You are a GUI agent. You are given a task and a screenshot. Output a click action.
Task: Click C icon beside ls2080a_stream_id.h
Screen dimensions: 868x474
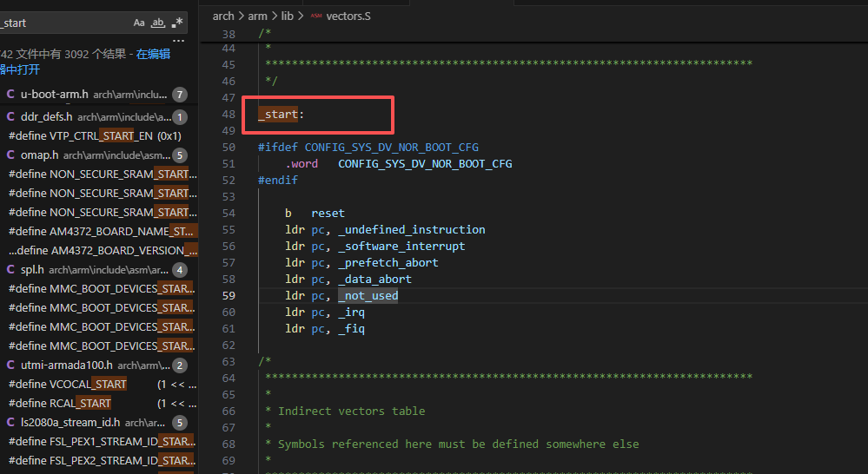10,422
